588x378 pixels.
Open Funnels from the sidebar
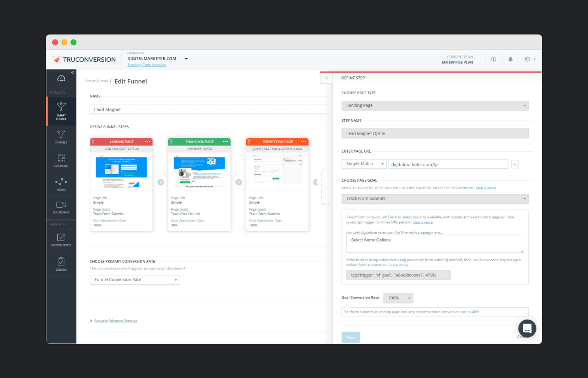(x=61, y=137)
